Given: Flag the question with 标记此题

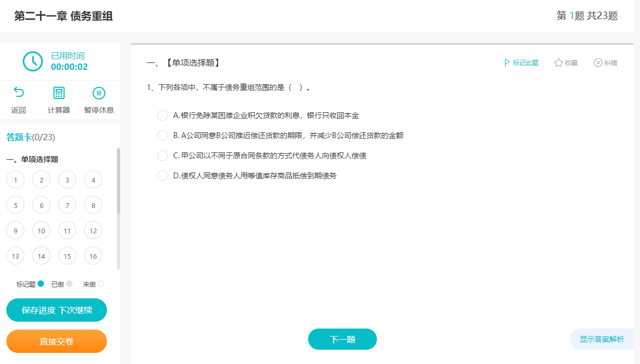Looking at the screenshot, I should (521, 62).
